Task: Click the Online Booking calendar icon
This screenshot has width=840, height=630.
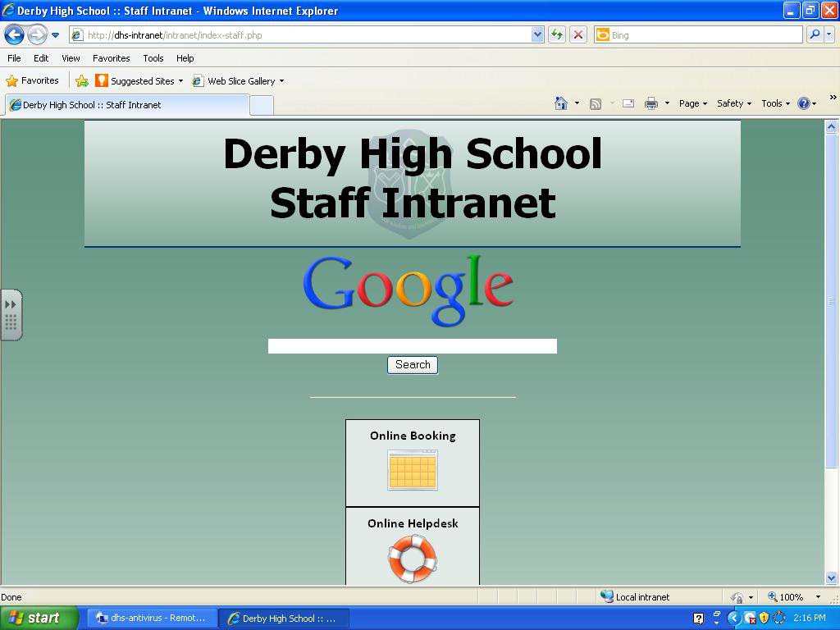Action: [413, 470]
